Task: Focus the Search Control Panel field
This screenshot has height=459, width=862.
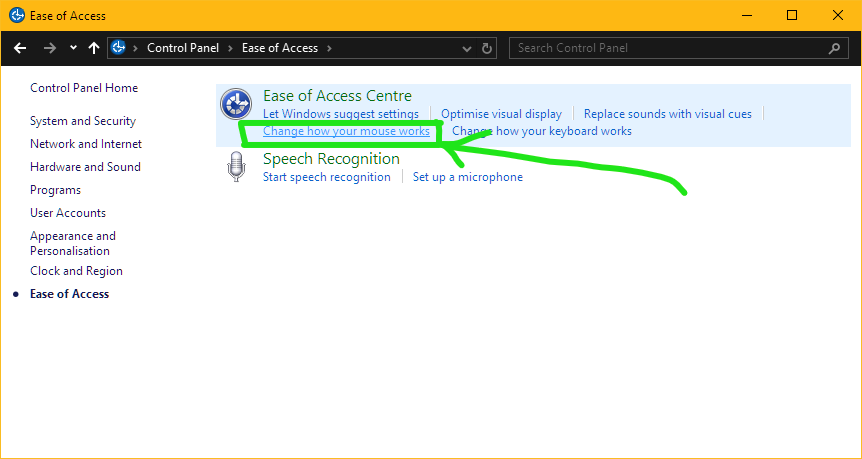Action: (678, 48)
